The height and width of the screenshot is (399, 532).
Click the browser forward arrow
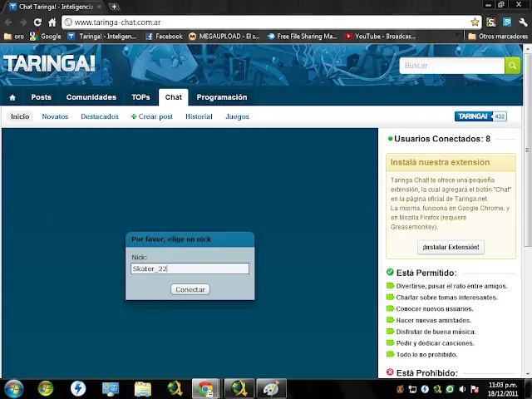(x=23, y=22)
